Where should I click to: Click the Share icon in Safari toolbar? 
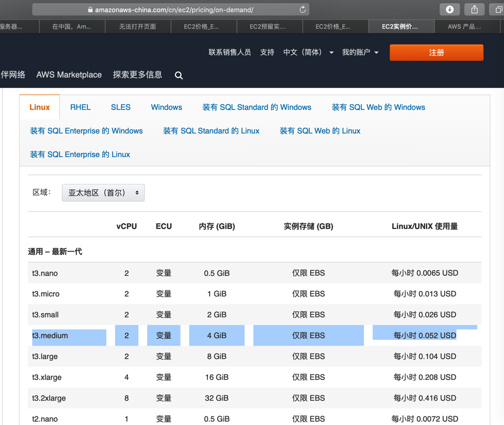[x=474, y=10]
